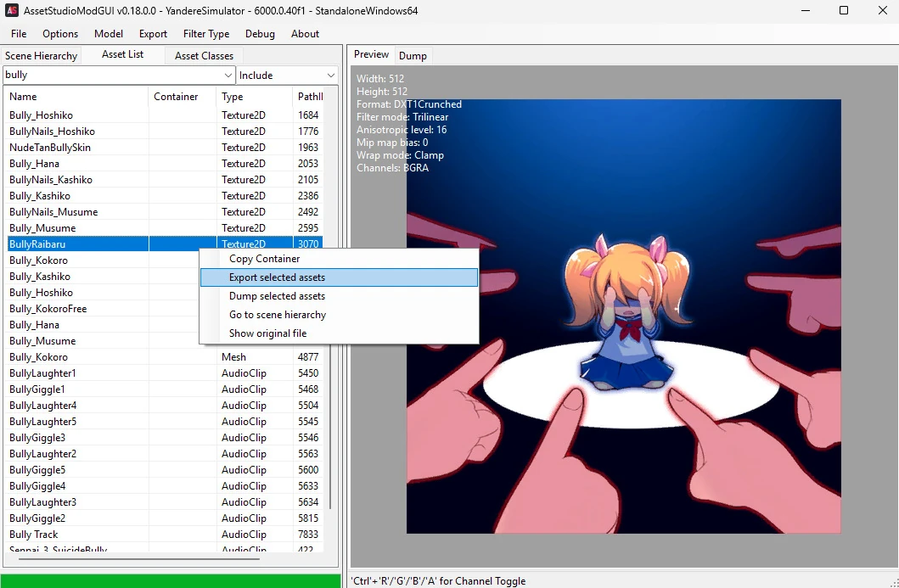The height and width of the screenshot is (588, 899).
Task: Select the NudeTanBullySkin asset
Action: click(x=166, y=148)
